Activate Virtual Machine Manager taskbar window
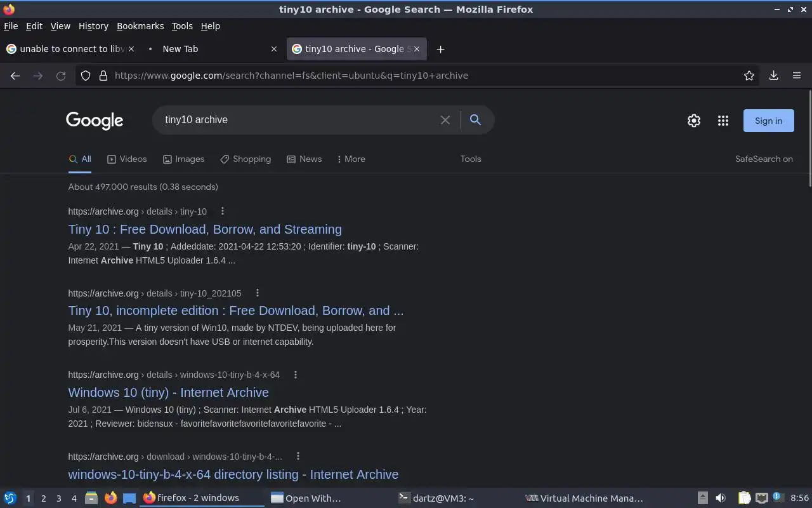Viewport: 812px width, 508px height. coord(584,498)
